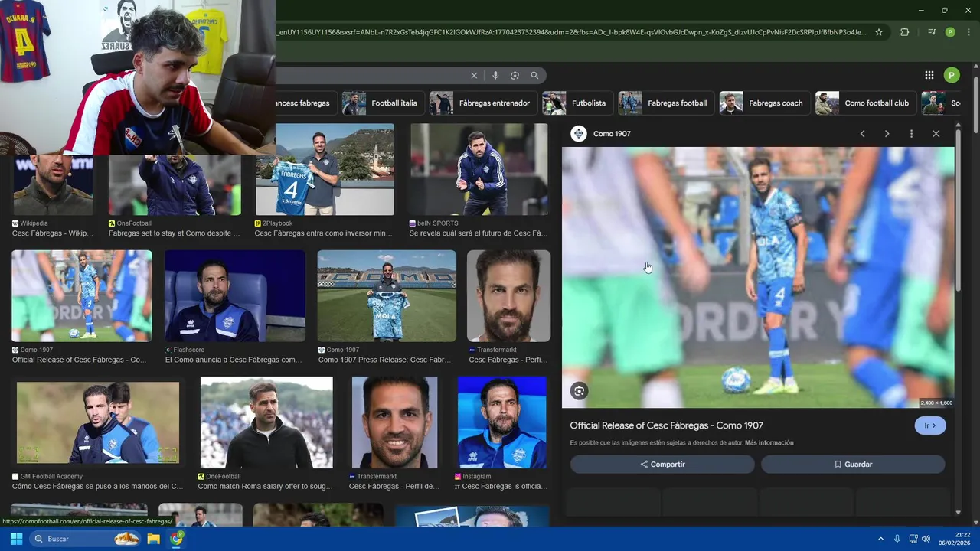Select the Fabregas football filter chip
The height and width of the screenshot is (551, 980).
coord(666,103)
